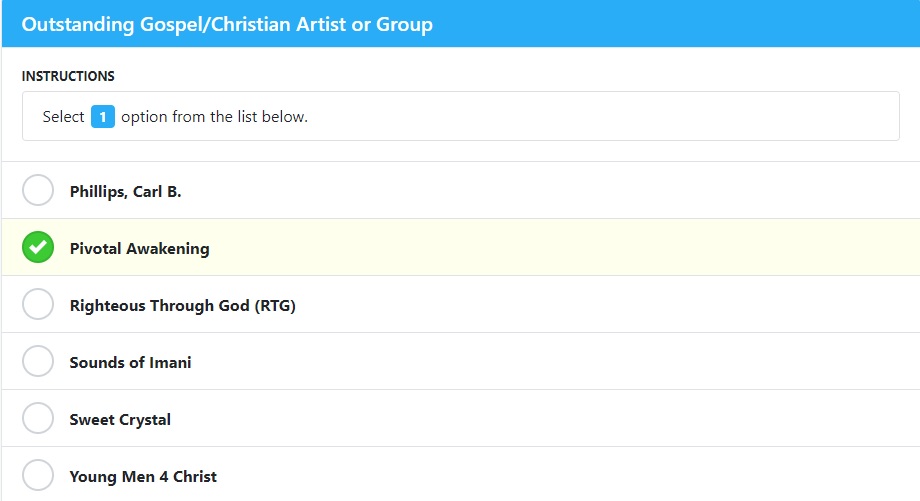Click the instruction box text
The height and width of the screenshot is (501, 920).
(x=175, y=117)
